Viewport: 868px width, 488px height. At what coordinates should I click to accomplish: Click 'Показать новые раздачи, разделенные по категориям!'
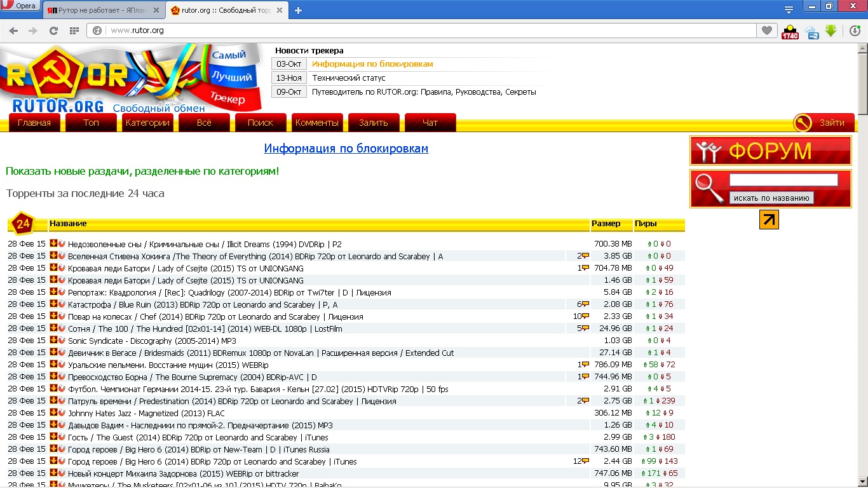142,172
